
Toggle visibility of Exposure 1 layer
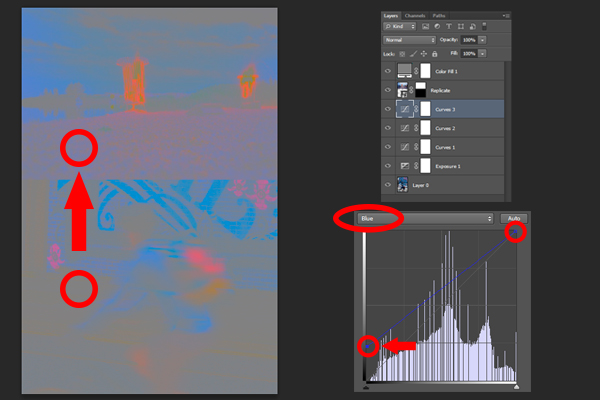pos(388,166)
